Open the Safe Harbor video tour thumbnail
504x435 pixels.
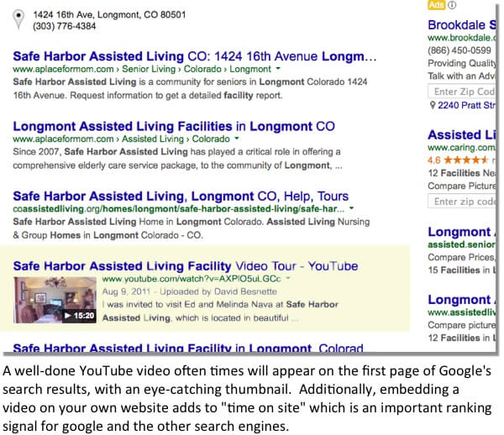tap(55, 300)
